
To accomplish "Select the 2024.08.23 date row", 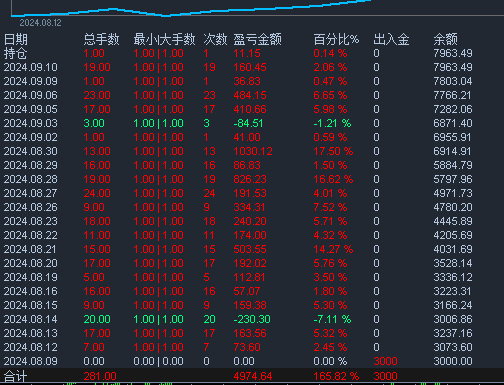I will (x=31, y=221).
